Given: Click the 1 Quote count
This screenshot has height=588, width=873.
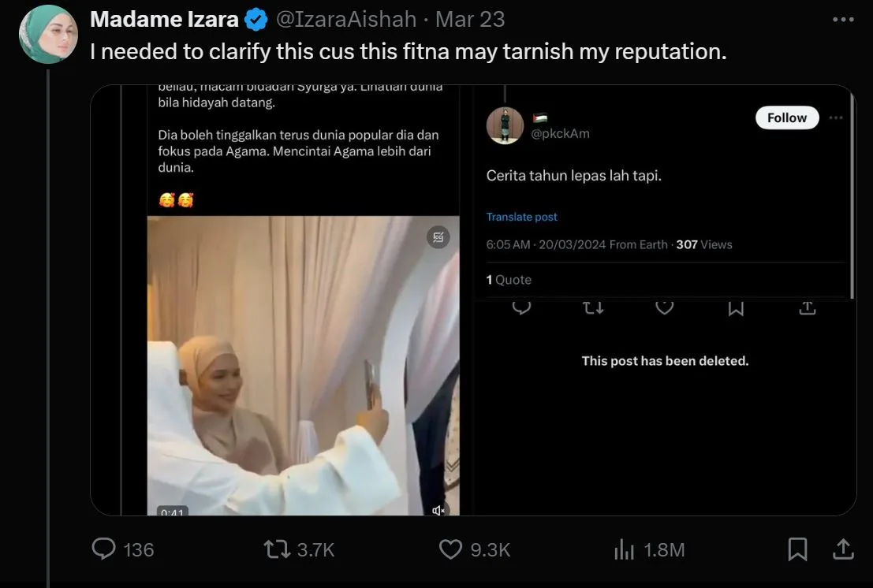Looking at the screenshot, I should point(509,280).
